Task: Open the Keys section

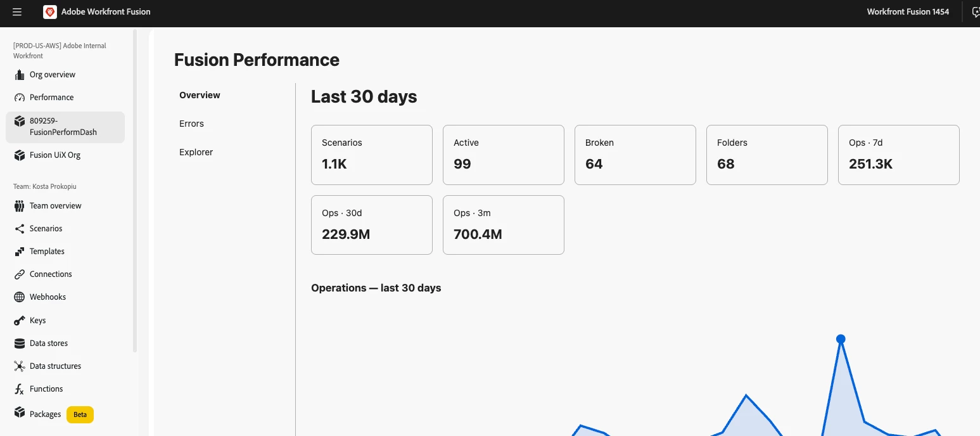Action: (37, 321)
